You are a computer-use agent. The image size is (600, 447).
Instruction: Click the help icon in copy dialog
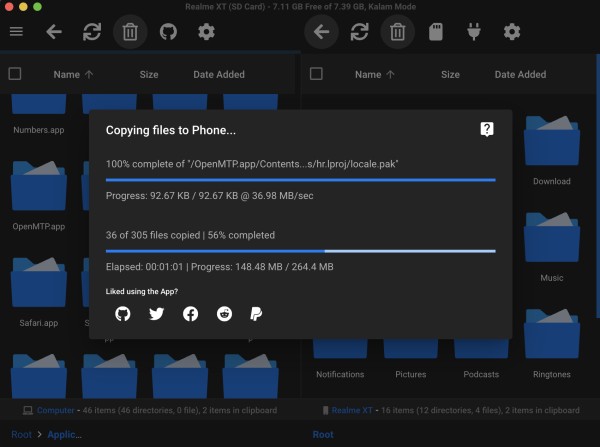tap(487, 129)
